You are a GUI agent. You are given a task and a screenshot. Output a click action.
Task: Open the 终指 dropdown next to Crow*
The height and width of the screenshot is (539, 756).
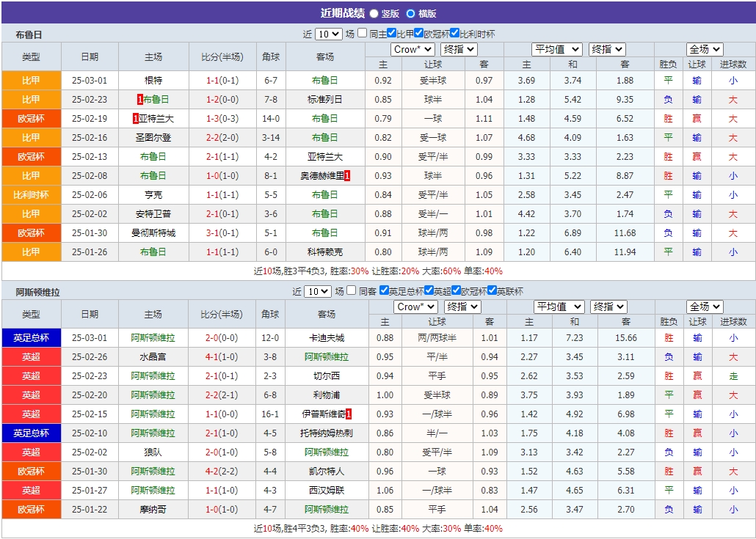tap(459, 48)
